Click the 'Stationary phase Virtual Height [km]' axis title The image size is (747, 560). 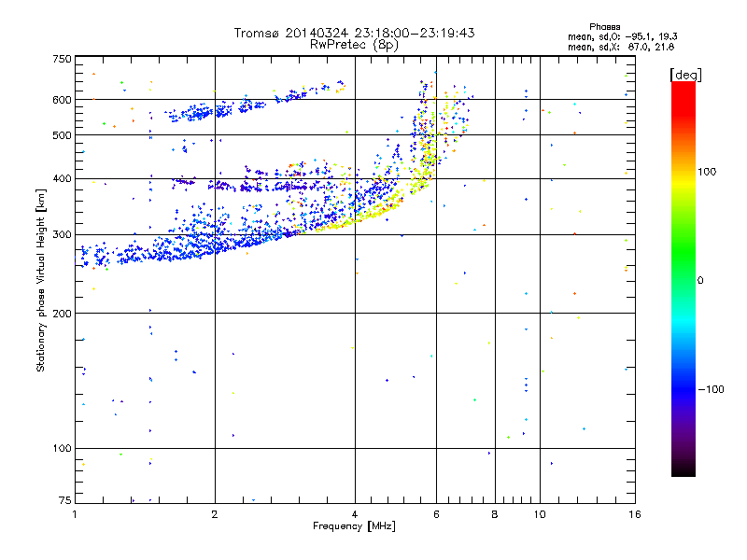coord(41,280)
